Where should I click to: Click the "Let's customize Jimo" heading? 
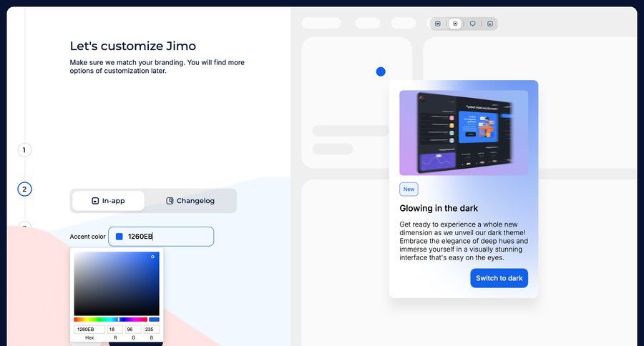pos(132,46)
